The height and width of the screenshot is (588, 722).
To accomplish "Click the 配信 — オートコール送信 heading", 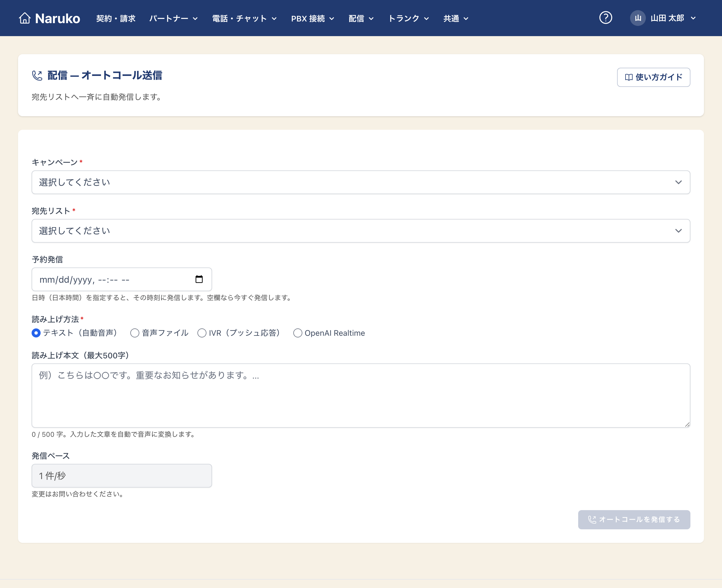I will click(x=105, y=75).
